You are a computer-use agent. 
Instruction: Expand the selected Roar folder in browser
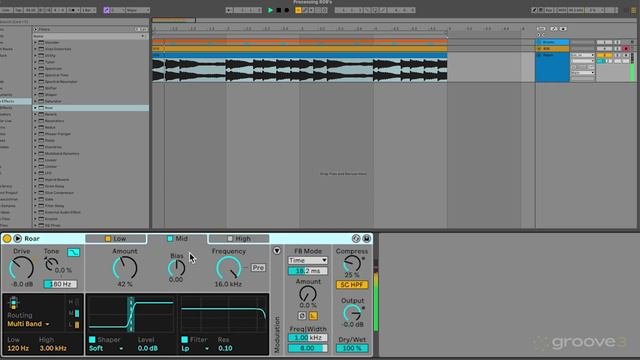click(x=36, y=108)
